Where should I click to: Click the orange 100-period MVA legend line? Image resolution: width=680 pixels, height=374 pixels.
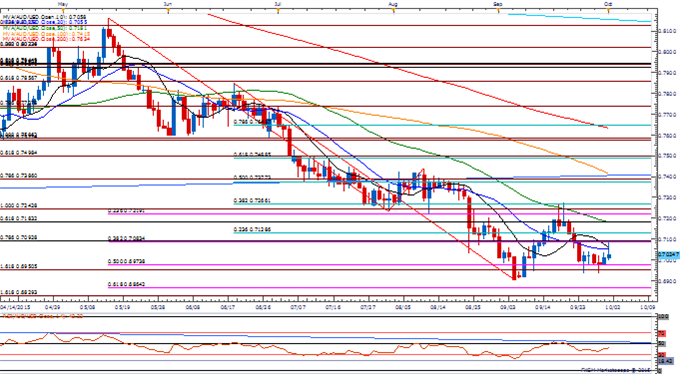click(x=47, y=33)
